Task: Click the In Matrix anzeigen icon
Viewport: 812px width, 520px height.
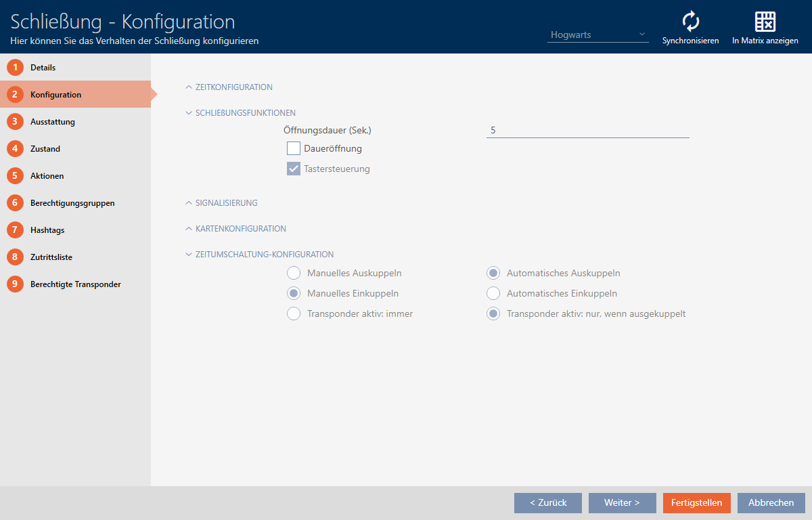Action: [765, 22]
